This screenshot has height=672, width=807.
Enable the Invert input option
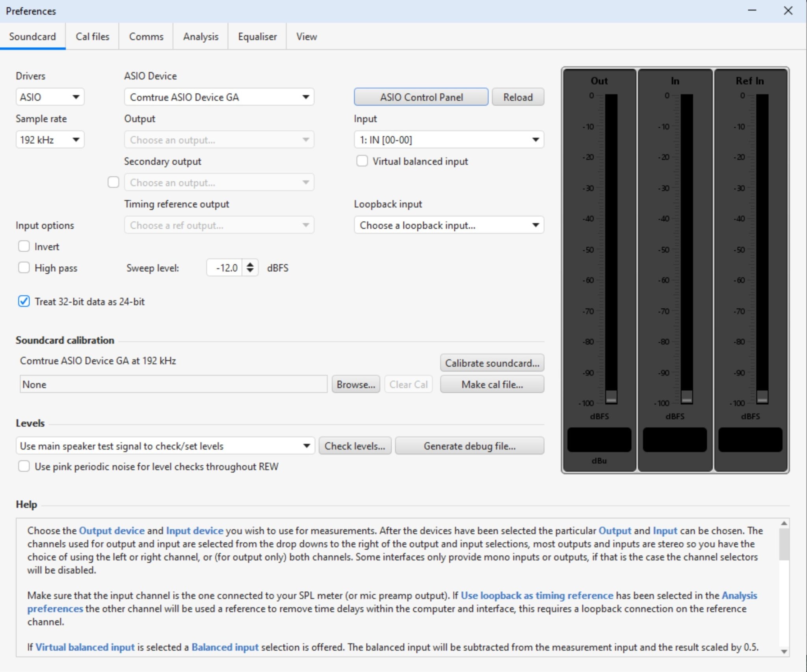tap(24, 246)
